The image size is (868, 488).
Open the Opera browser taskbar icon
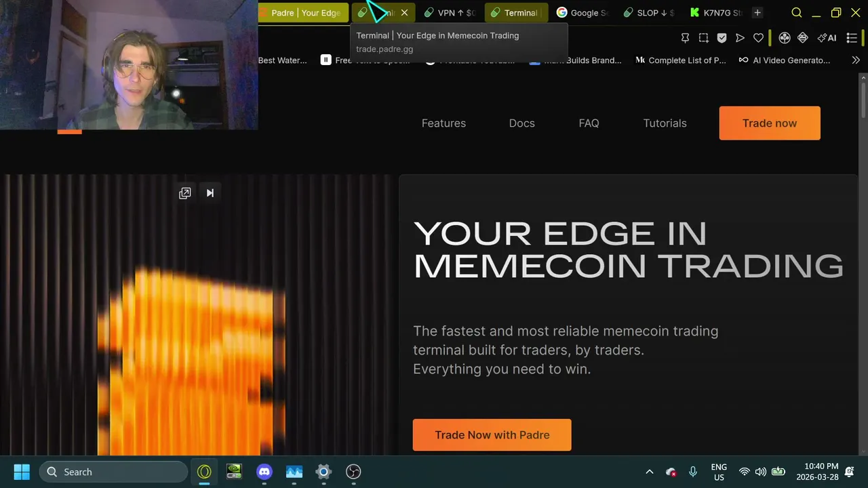click(204, 472)
